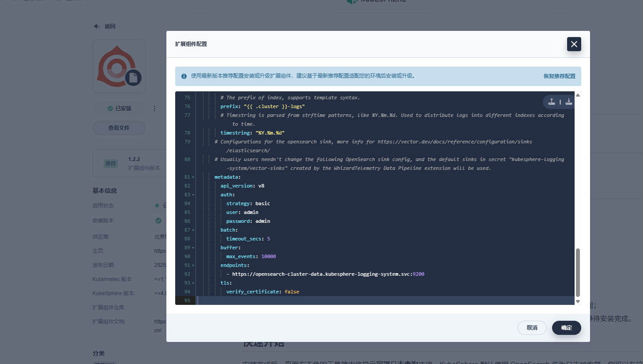Collapse the buffer block at line 89
The image size is (643, 364).
tap(193, 248)
